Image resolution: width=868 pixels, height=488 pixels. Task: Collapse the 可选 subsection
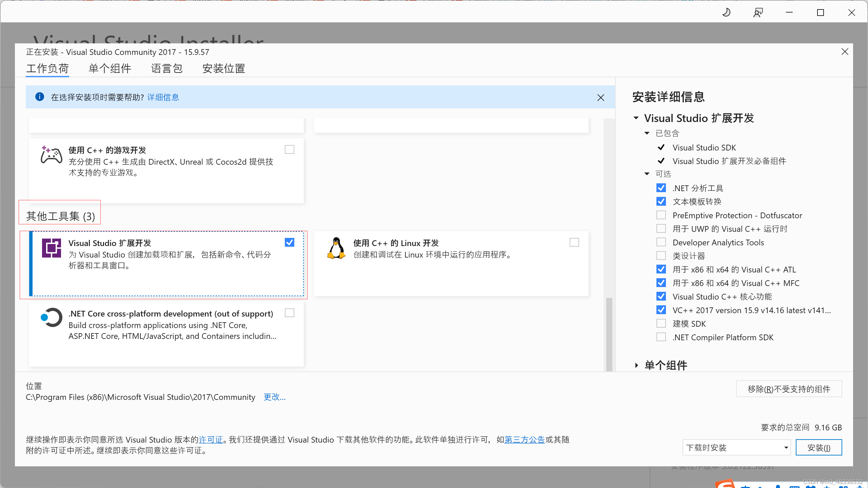click(647, 174)
